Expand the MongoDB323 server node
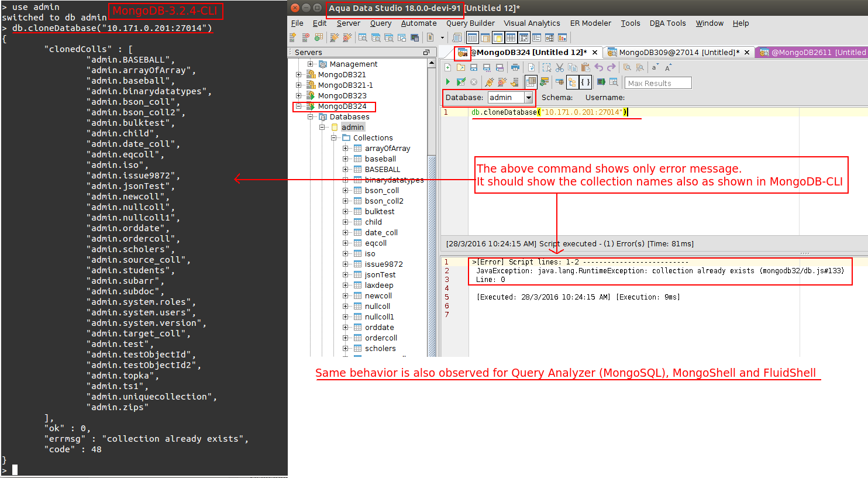The height and width of the screenshot is (478, 868). (298, 95)
